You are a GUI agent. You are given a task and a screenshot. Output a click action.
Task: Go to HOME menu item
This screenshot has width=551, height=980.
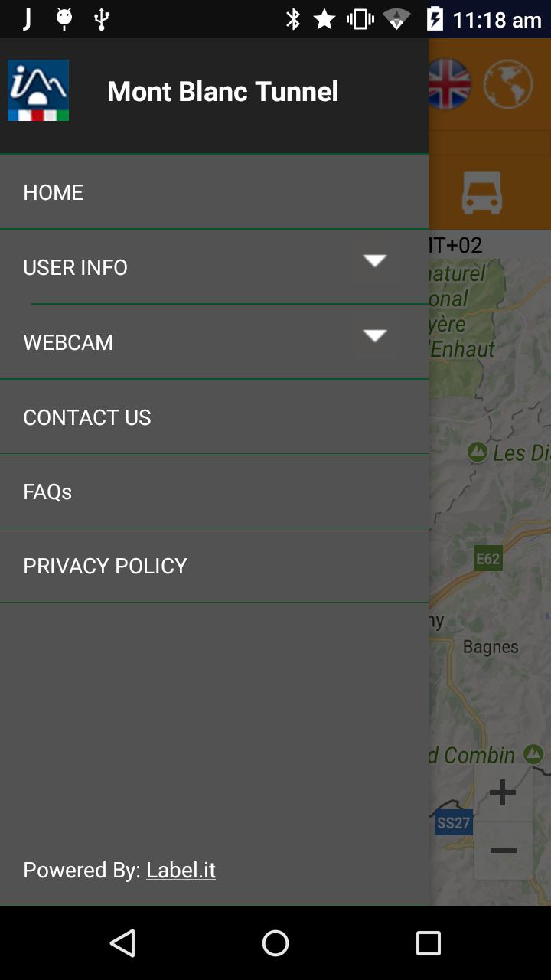pyautogui.click(x=214, y=192)
